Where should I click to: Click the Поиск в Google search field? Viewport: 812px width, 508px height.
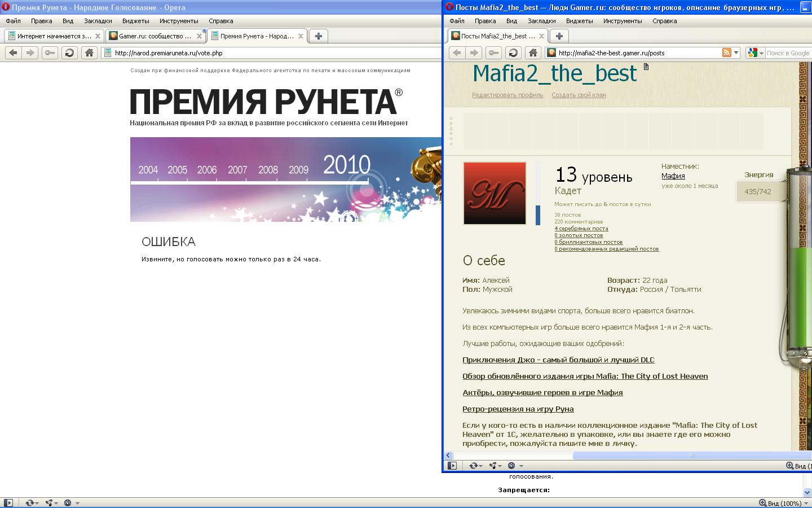788,53
